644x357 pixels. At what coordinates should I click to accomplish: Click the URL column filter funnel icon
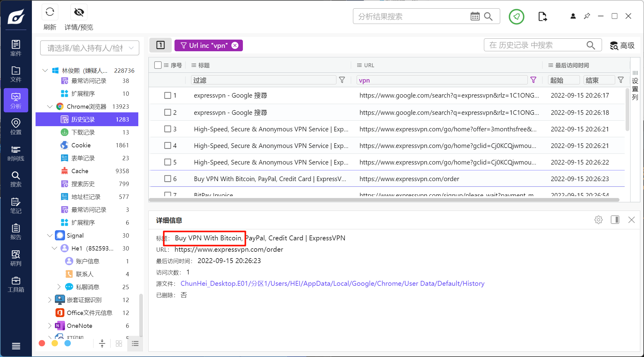(x=533, y=80)
